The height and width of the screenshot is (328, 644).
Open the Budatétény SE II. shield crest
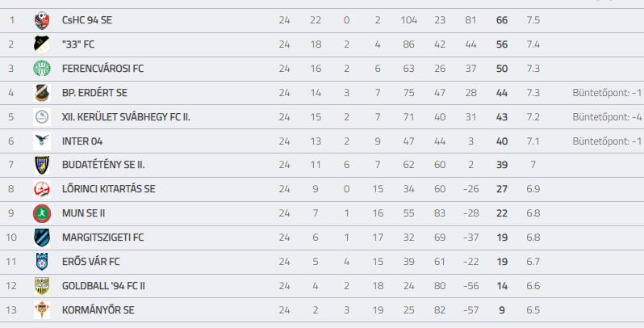click(42, 166)
